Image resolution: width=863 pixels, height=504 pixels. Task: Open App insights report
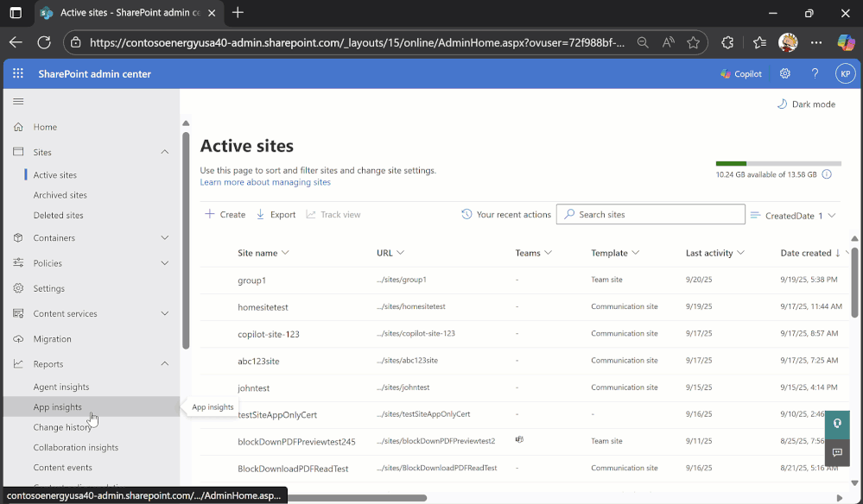click(57, 406)
